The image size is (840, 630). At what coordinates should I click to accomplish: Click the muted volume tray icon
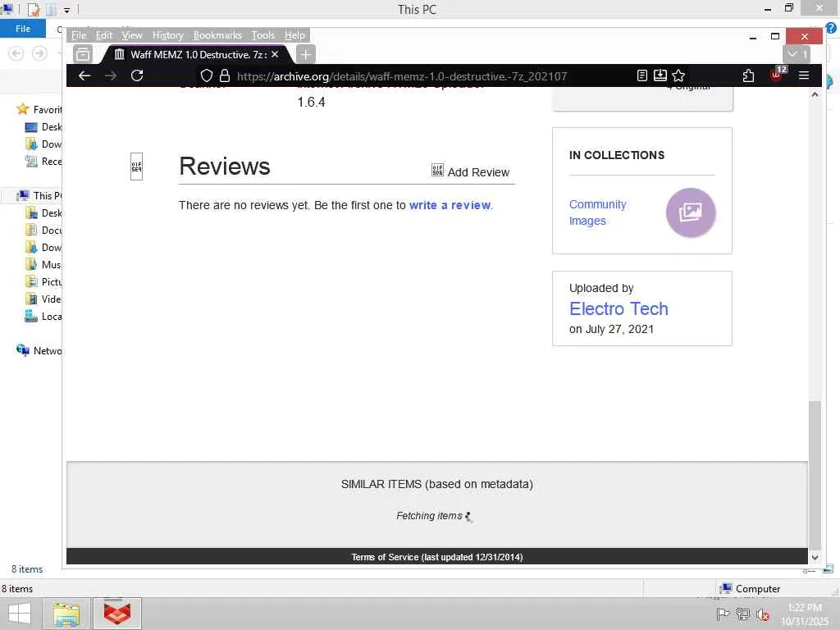point(763,614)
